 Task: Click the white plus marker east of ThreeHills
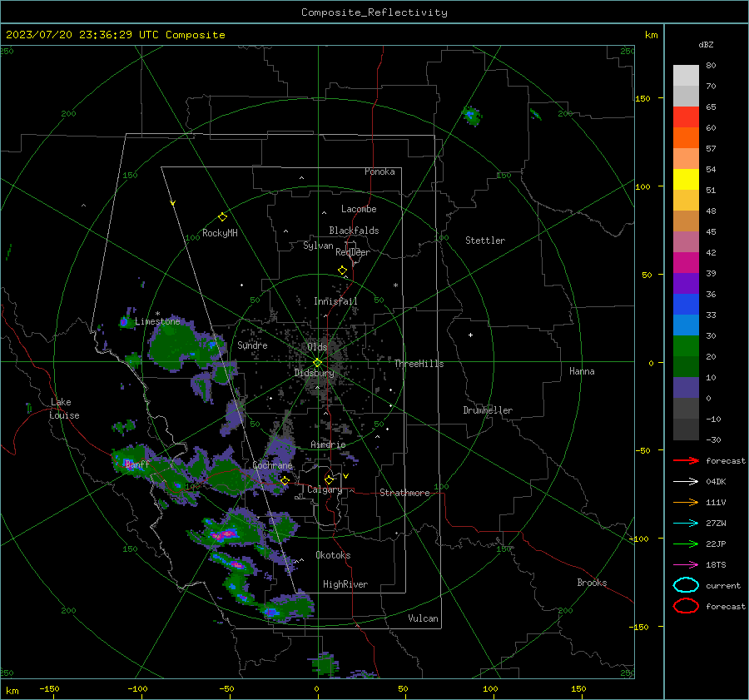(x=470, y=335)
